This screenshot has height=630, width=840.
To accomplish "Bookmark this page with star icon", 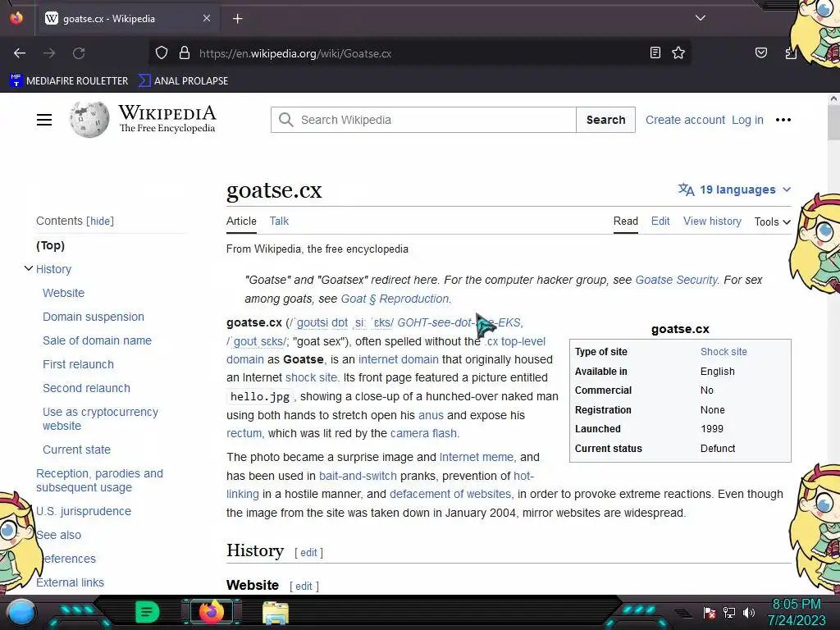I will point(678,52).
